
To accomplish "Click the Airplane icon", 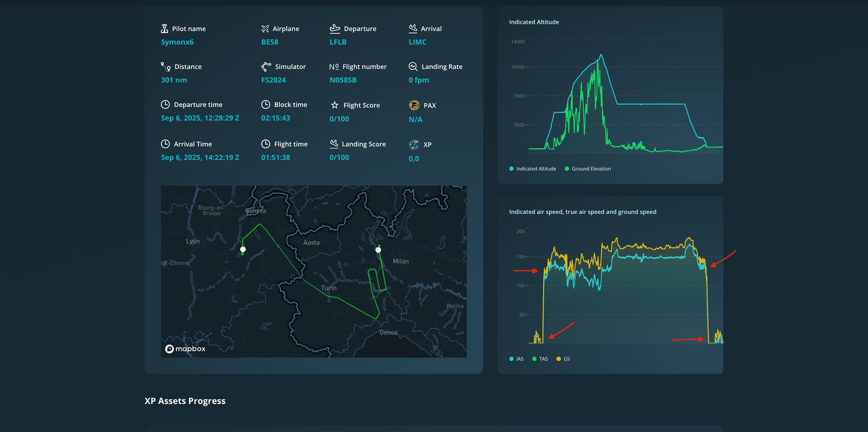I will coord(265,28).
